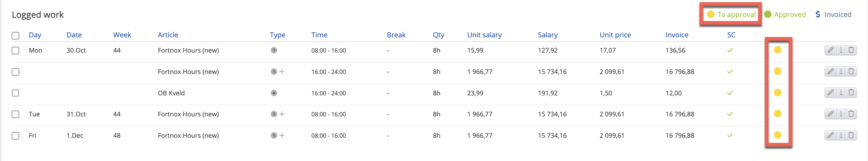Sort the table by Date column

pyautogui.click(x=74, y=35)
